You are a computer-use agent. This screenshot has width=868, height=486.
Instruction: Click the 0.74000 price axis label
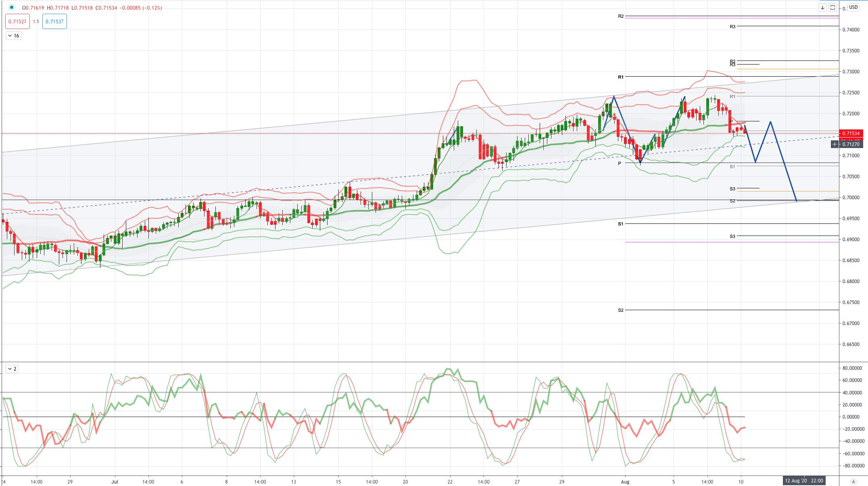coord(851,30)
